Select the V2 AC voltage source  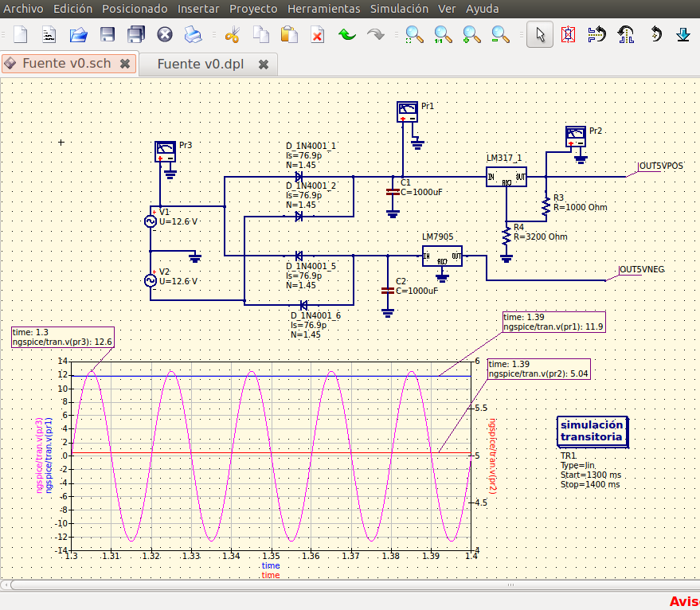coord(151,280)
